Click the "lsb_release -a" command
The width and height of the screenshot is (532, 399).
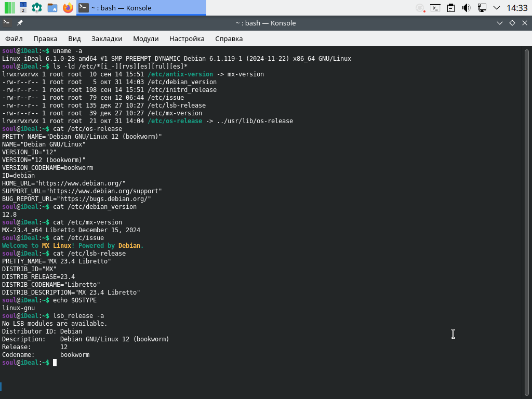pyautogui.click(x=78, y=316)
